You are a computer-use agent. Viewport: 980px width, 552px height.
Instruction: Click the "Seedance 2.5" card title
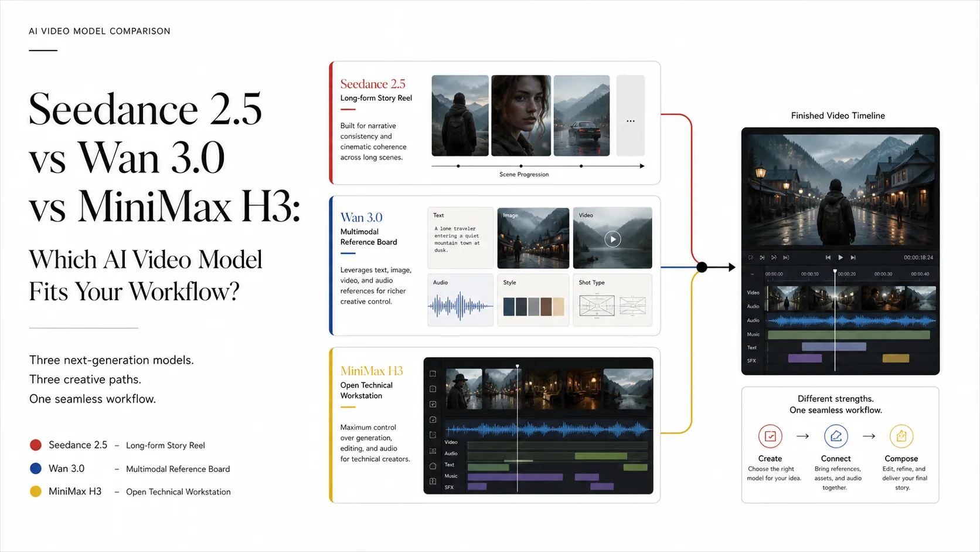pos(373,84)
